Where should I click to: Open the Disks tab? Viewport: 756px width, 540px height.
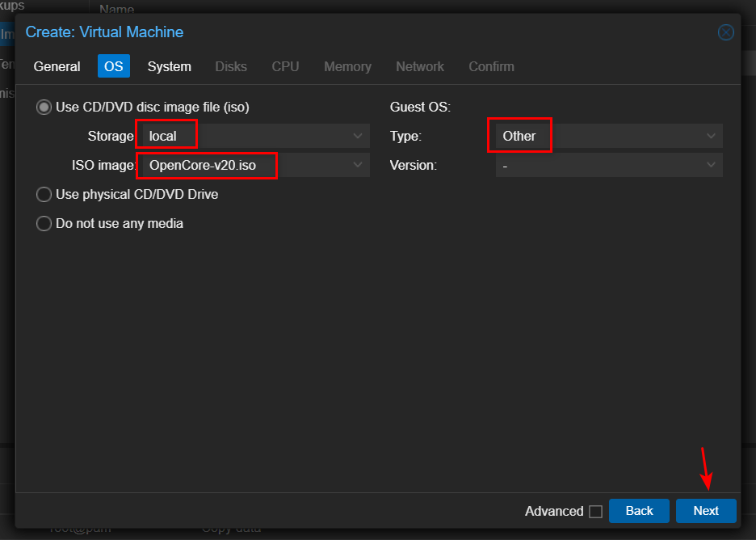pyautogui.click(x=231, y=66)
